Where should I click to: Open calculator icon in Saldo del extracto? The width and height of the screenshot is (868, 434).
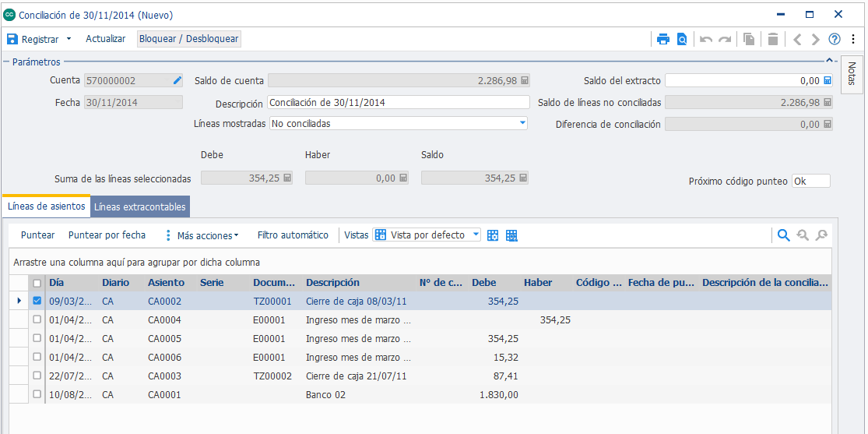(827, 80)
